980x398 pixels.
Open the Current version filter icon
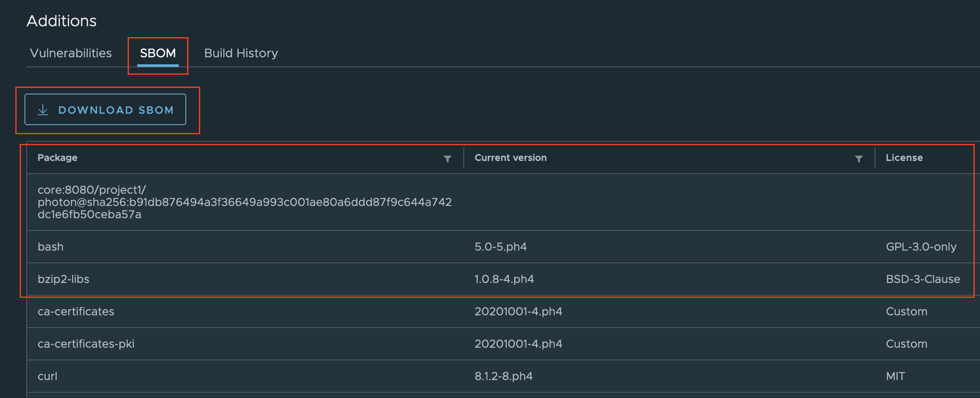[x=858, y=159]
